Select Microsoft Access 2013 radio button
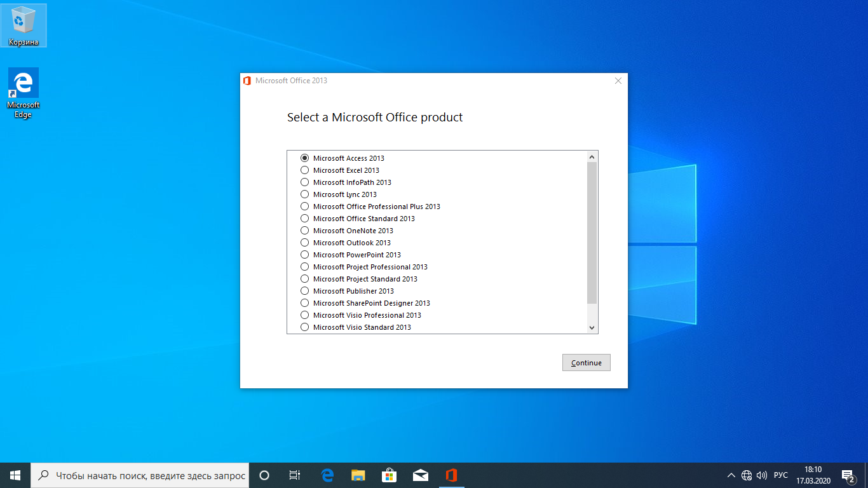 click(305, 158)
